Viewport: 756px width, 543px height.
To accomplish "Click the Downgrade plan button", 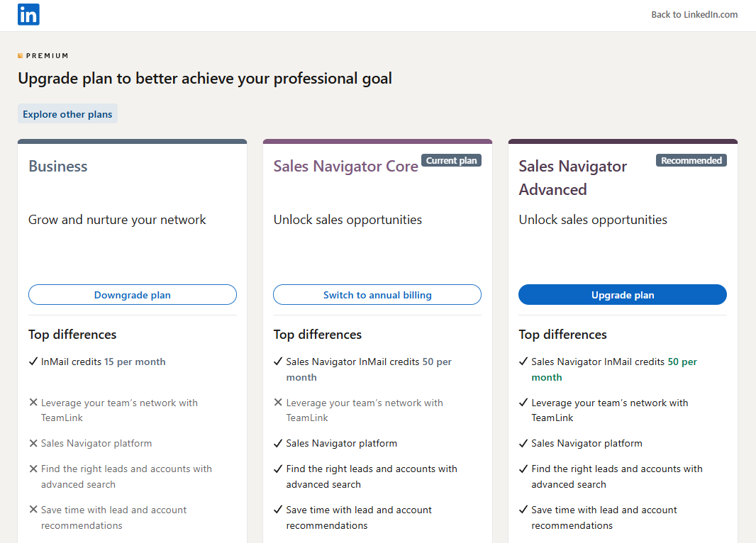I will (x=132, y=294).
